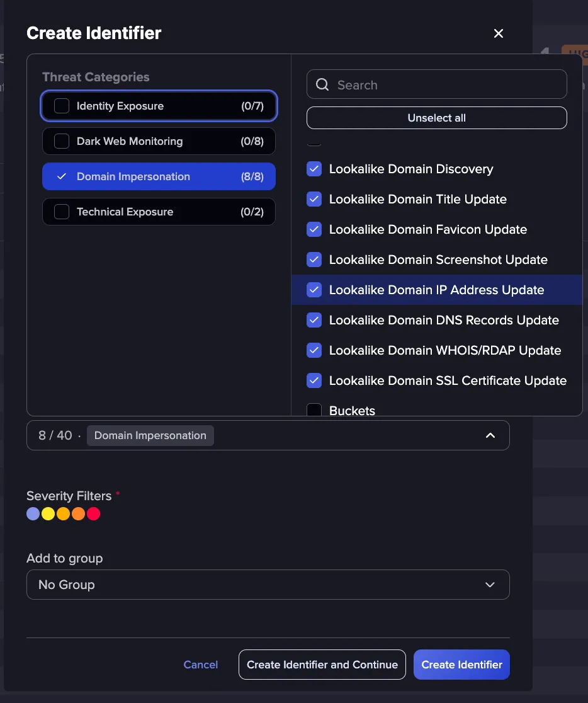The height and width of the screenshot is (703, 588).
Task: Click Create Identifier and Continue
Action: [322, 665]
